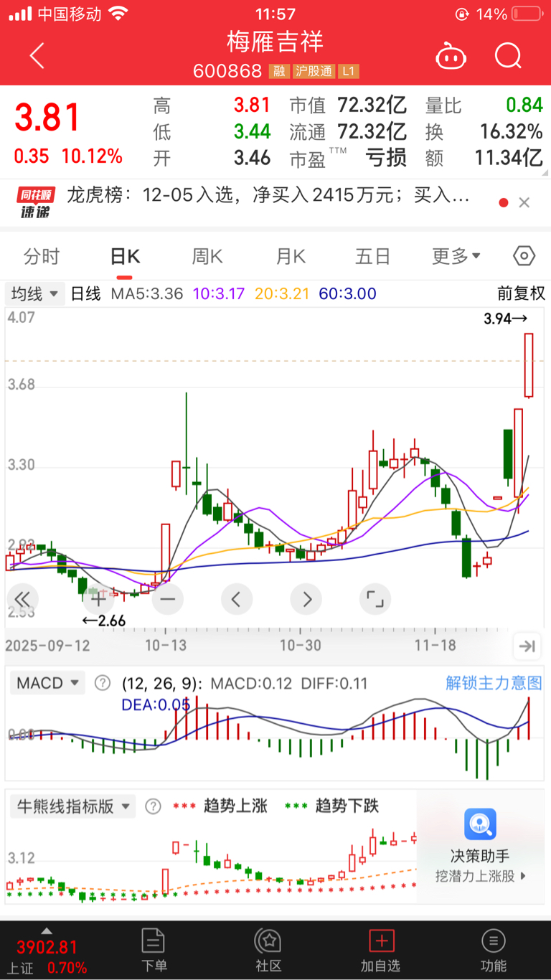This screenshot has width=551, height=980.
Task: Tap the 3.94 high price marker
Action: 506,319
